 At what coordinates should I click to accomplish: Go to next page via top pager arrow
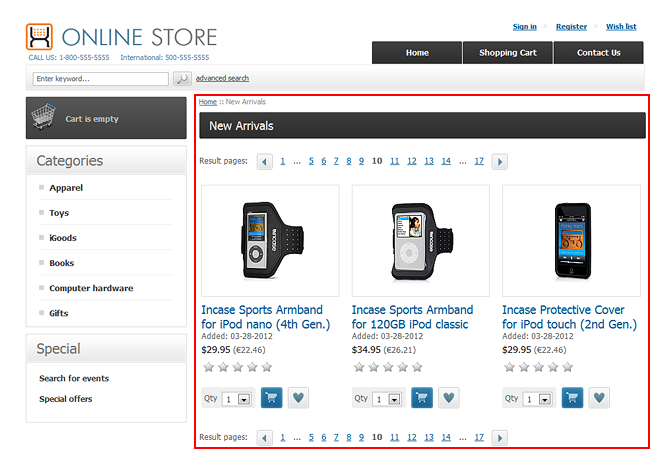[500, 162]
